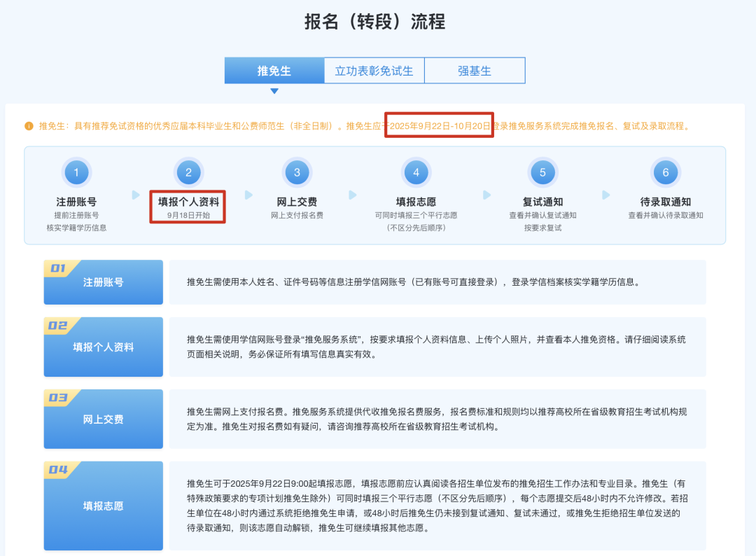Click the orange info icon before 推免生
This screenshot has width=756, height=556.
coord(29,126)
